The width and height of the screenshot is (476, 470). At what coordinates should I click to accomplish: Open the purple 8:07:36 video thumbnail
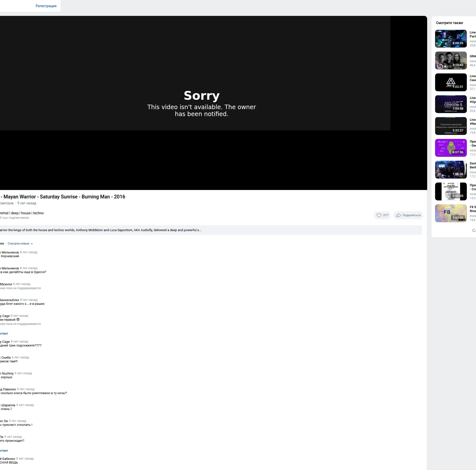point(451,148)
